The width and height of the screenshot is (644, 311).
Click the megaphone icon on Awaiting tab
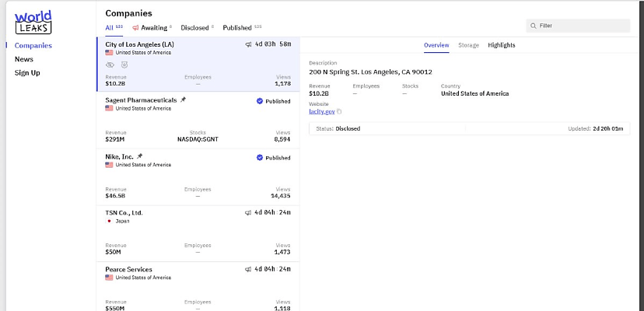135,28
